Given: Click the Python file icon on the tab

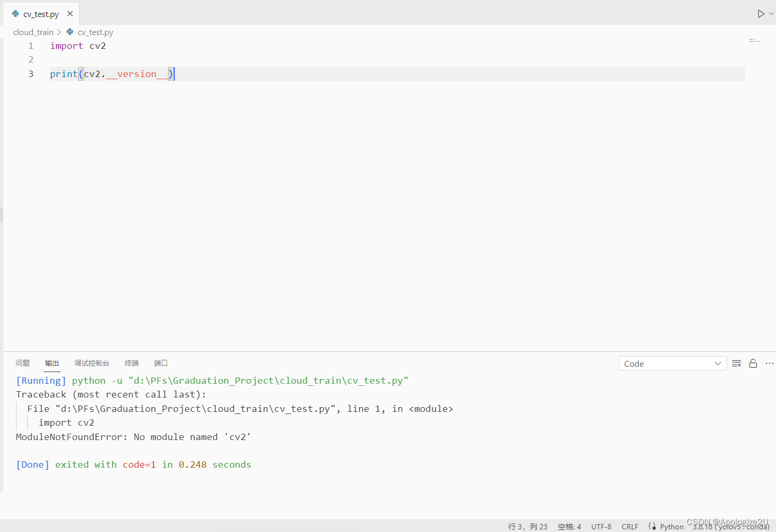Looking at the screenshot, I should 15,14.
